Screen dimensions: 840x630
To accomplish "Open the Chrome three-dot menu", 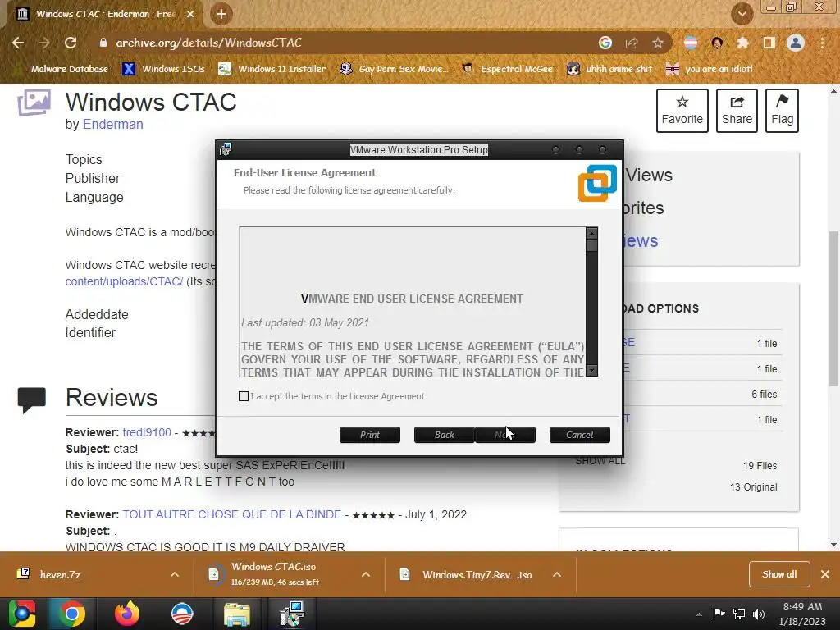I will pos(822,43).
